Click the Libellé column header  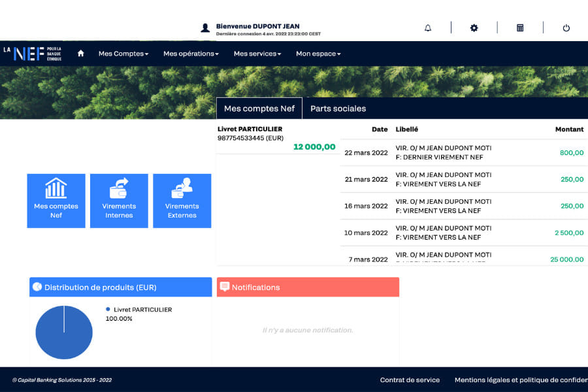click(x=407, y=129)
